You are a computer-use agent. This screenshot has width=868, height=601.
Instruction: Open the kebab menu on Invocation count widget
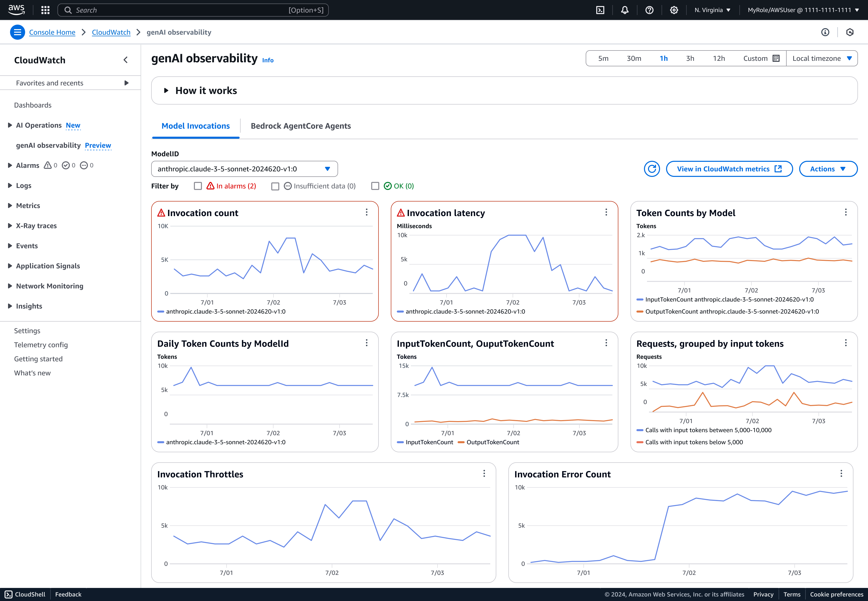[367, 212]
